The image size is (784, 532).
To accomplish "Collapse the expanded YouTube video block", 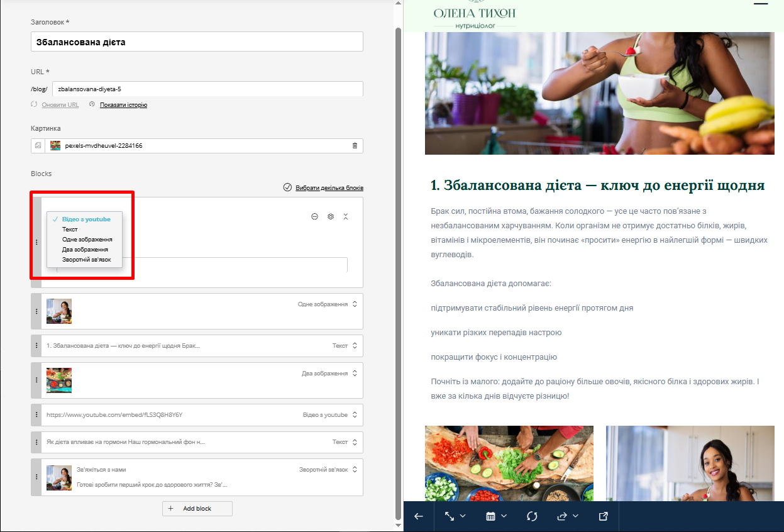I will coord(346,216).
